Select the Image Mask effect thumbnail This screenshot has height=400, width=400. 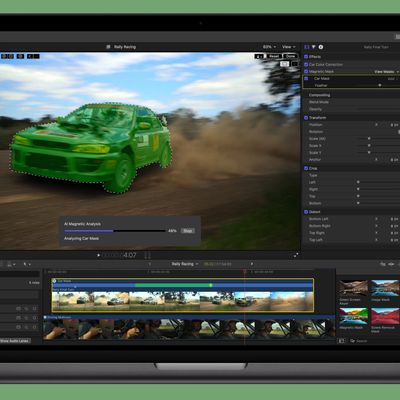tap(385, 288)
